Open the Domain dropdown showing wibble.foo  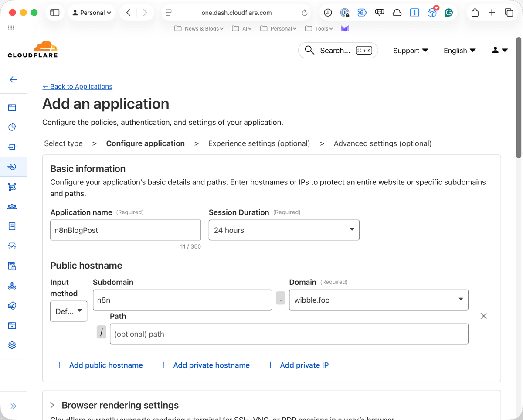[378, 300]
